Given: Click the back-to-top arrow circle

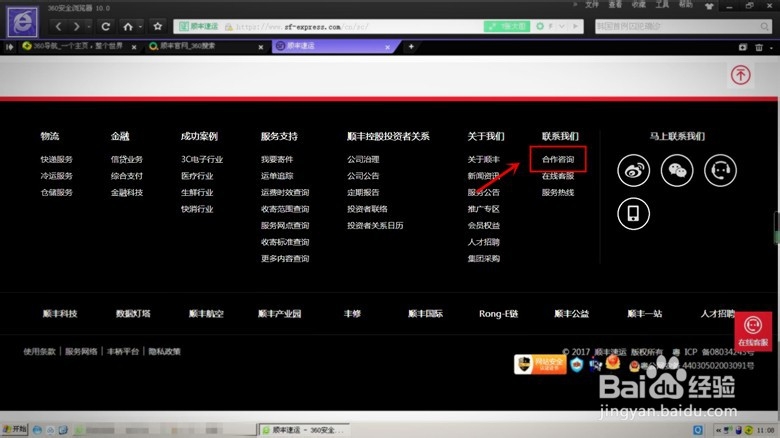Looking at the screenshot, I should [740, 75].
